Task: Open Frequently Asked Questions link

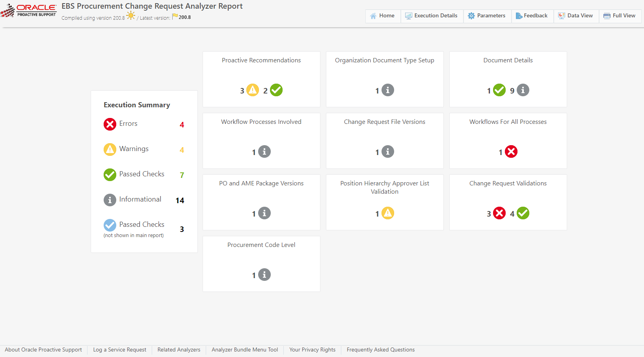Action: [x=380, y=350]
